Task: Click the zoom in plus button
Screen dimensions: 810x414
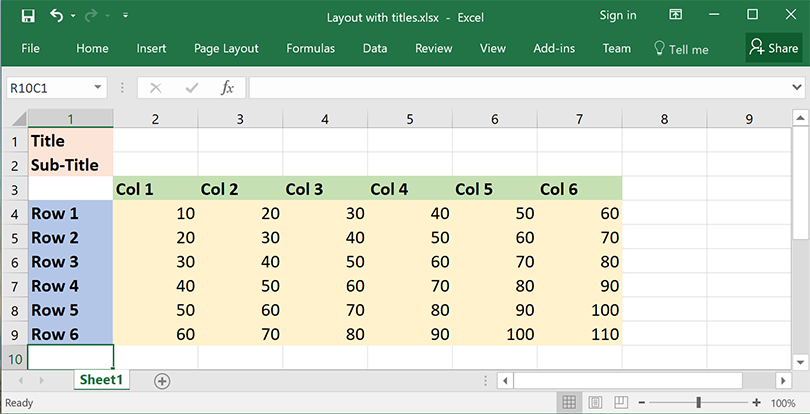Action: [757, 403]
